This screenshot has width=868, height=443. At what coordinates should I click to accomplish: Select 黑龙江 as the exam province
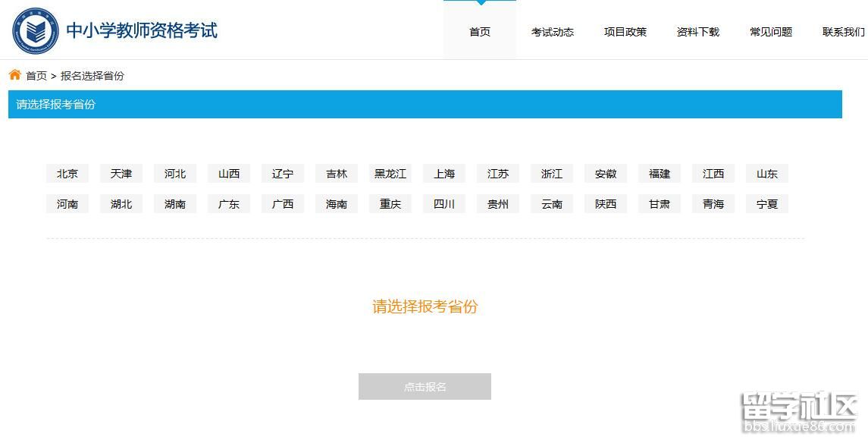(390, 173)
